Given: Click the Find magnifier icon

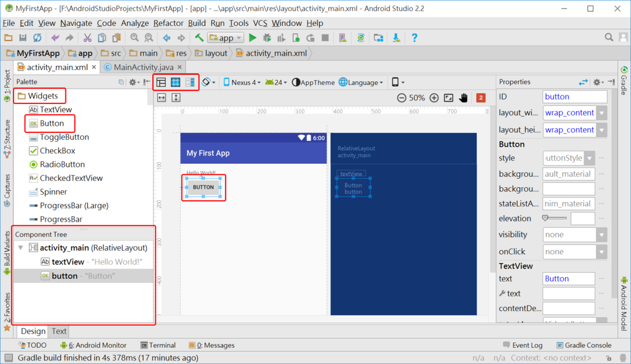Looking at the screenshot, I should [x=134, y=38].
